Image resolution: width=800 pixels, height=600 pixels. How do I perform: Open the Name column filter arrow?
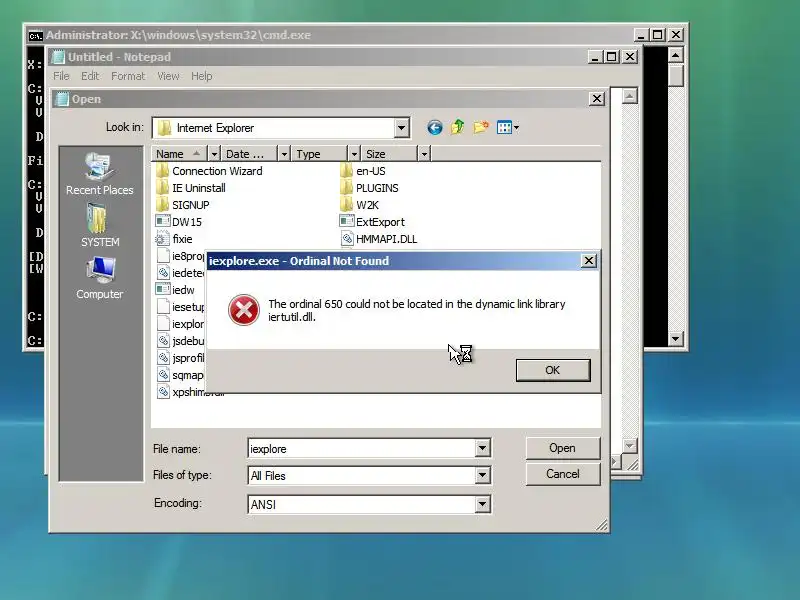tap(214, 154)
